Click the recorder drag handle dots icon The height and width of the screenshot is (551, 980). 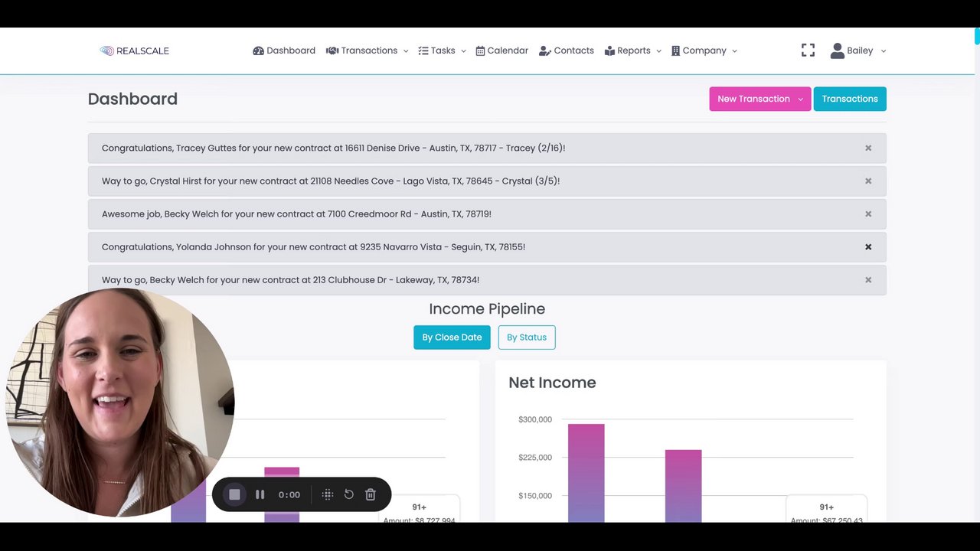click(328, 494)
